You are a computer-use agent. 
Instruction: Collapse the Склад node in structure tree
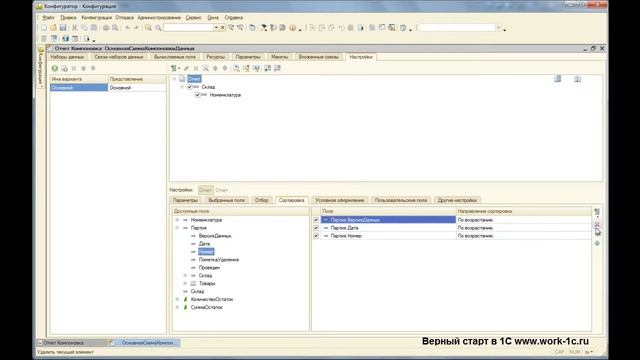coord(182,87)
